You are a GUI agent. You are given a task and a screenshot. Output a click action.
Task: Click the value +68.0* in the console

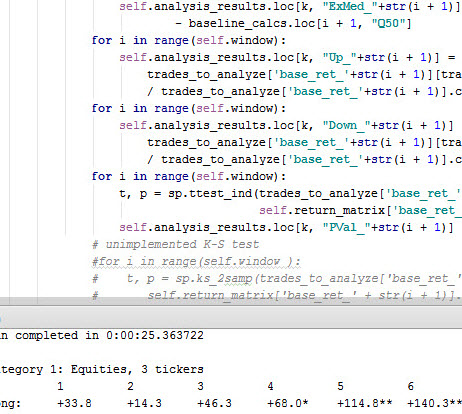[x=288, y=404]
